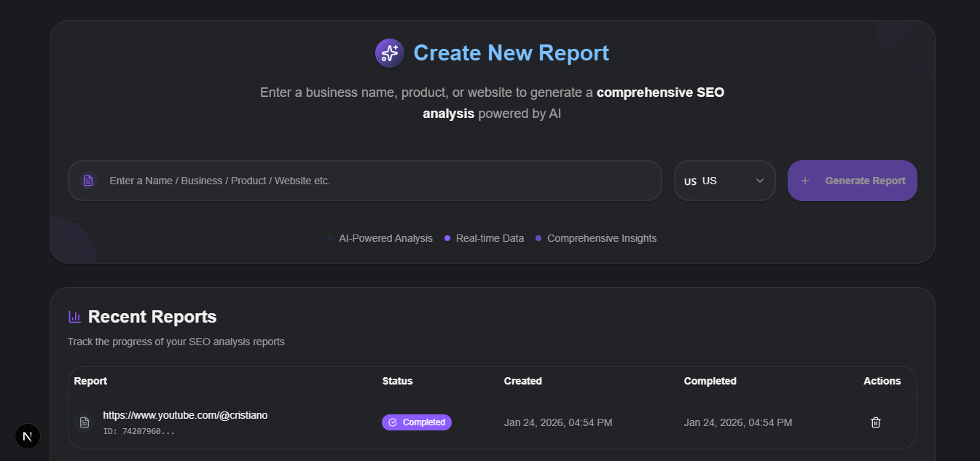Click the N logo in the bottom left corner
Viewport: 980px width, 461px height.
click(27, 436)
